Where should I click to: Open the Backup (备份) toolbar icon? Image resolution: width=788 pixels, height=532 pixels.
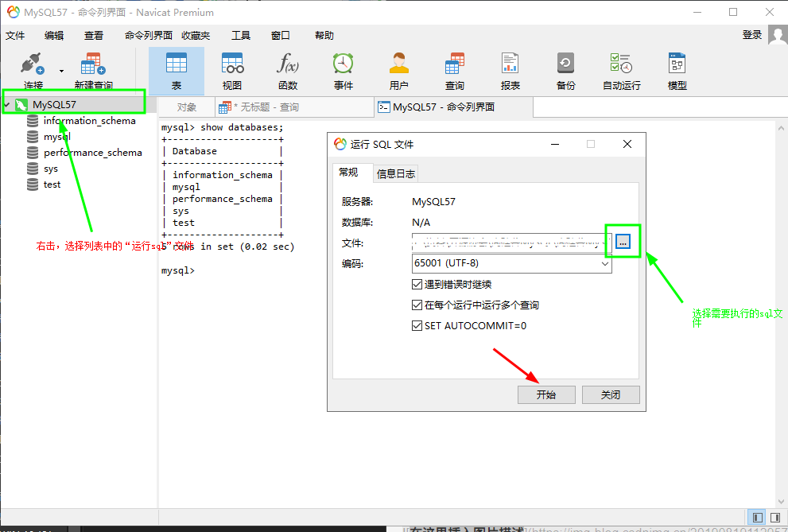[x=566, y=71]
